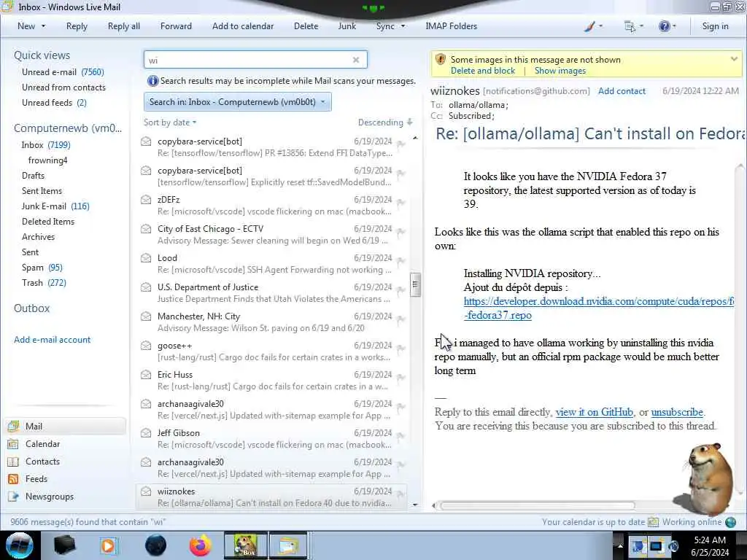Open view it on GitHub link
Image resolution: width=747 pixels, height=560 pixels.
[x=594, y=412]
